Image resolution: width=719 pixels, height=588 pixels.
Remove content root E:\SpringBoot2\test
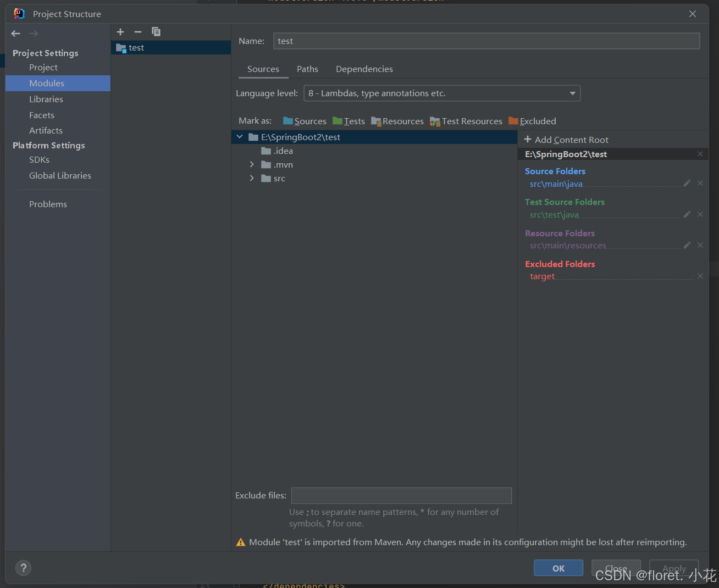[700, 154]
